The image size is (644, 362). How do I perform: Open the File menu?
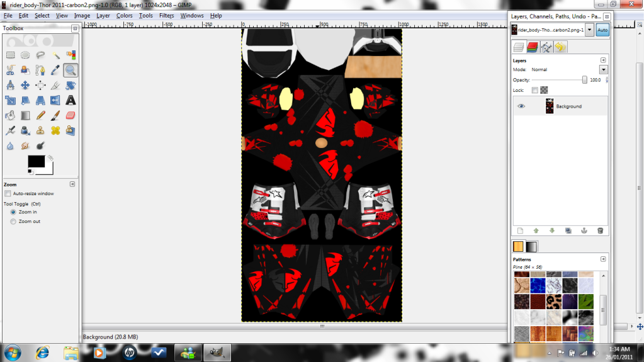tap(8, 16)
